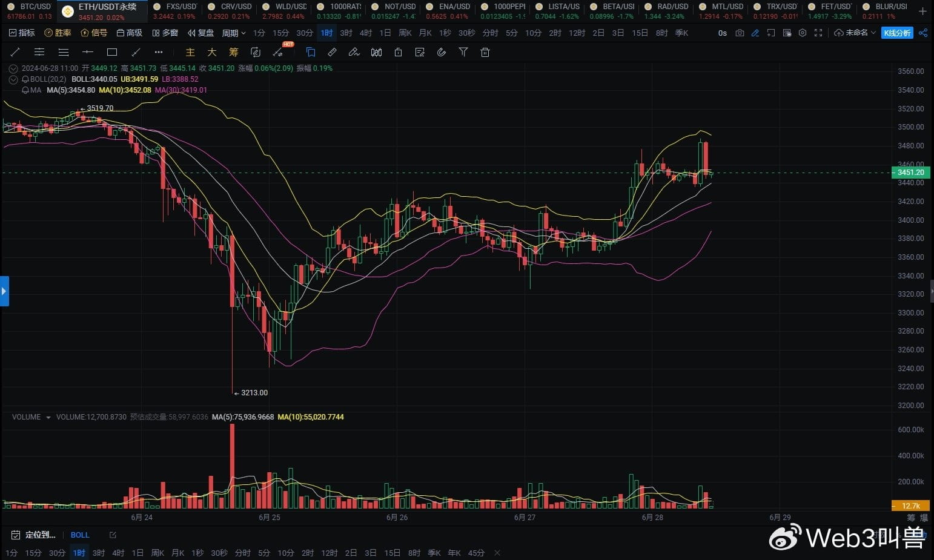Screen dimensions: 934x560
Task: Switch to the CRV/USDT symbol tab
Action: point(230,11)
